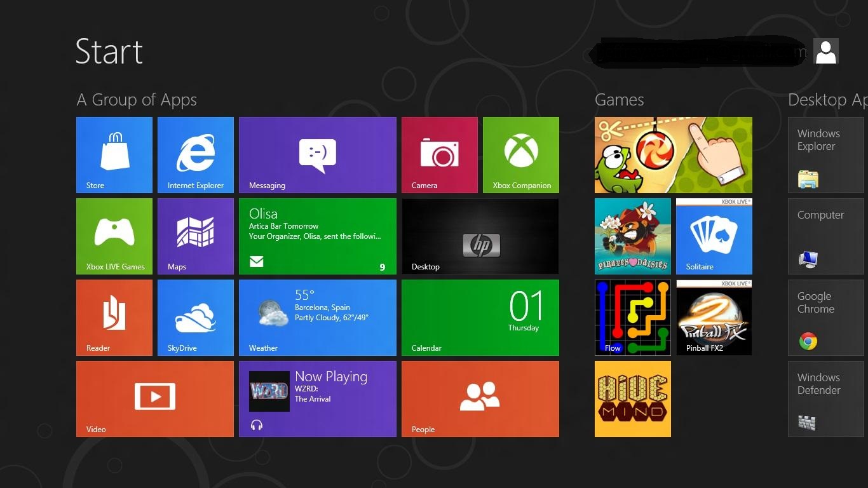Launch the Pinball FX2 game tile

714,318
